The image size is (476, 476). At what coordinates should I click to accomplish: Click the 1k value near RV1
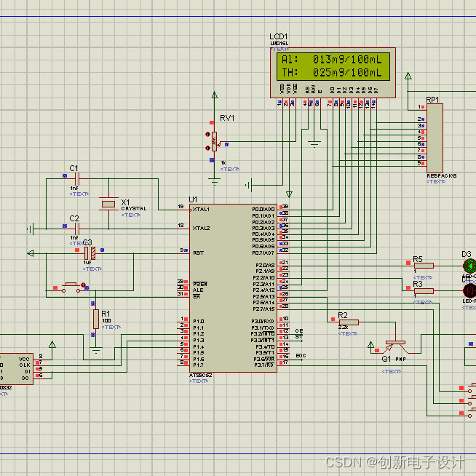click(223, 163)
